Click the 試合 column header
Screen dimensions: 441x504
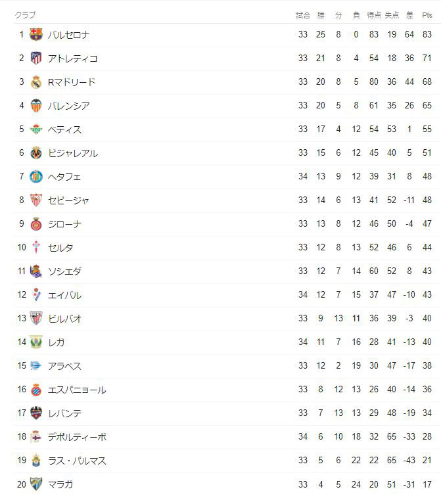[x=303, y=15]
